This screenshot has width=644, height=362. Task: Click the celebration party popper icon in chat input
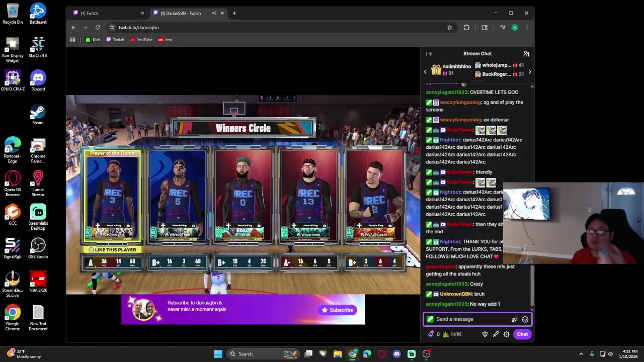coord(515,319)
